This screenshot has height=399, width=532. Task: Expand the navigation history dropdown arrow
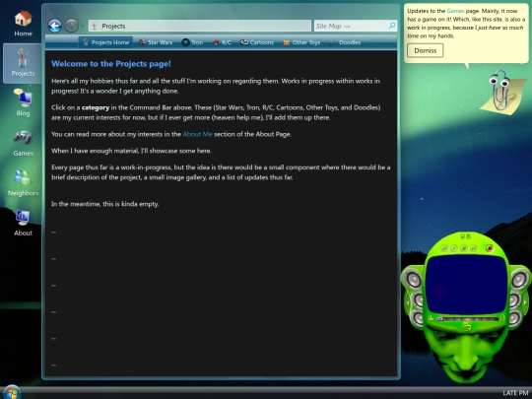pyautogui.click(x=83, y=27)
